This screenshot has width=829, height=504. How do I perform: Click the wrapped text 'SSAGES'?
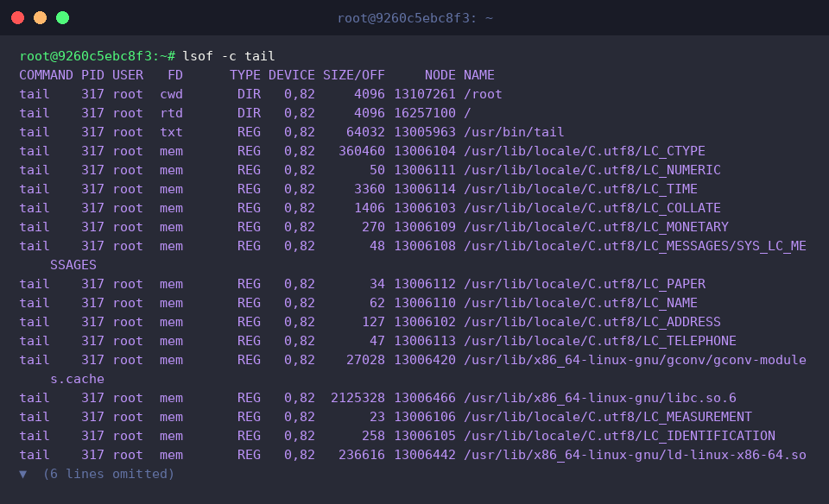click(73, 265)
